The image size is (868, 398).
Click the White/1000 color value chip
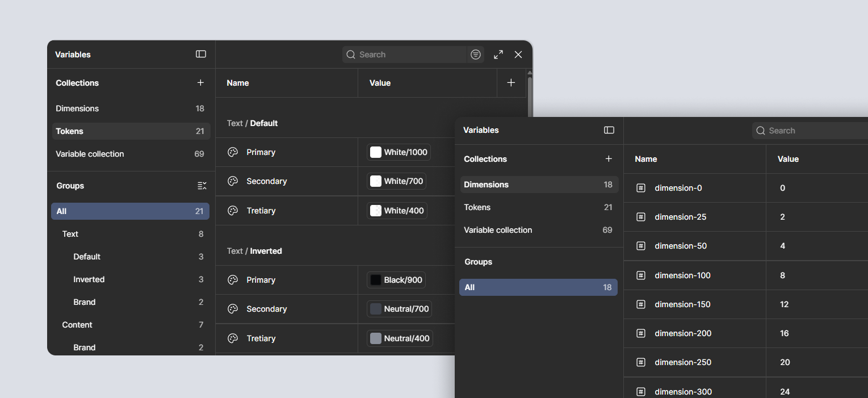coord(399,152)
